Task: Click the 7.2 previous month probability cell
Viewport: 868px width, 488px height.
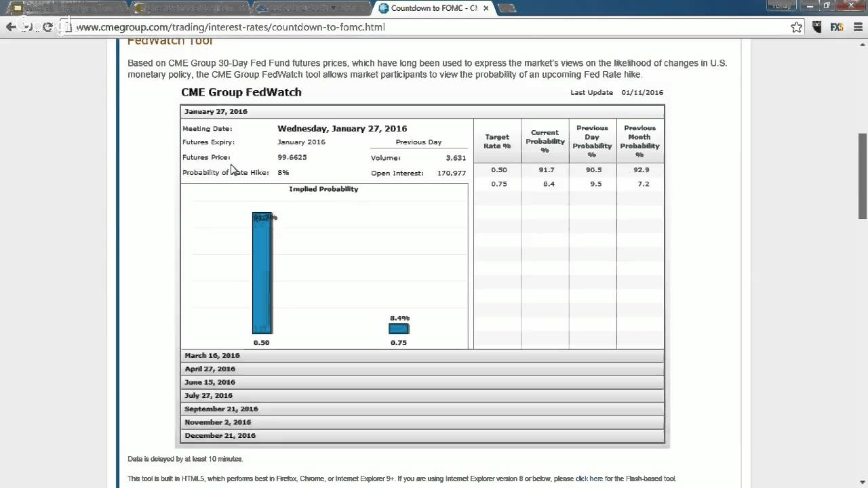Action: pyautogui.click(x=644, y=184)
